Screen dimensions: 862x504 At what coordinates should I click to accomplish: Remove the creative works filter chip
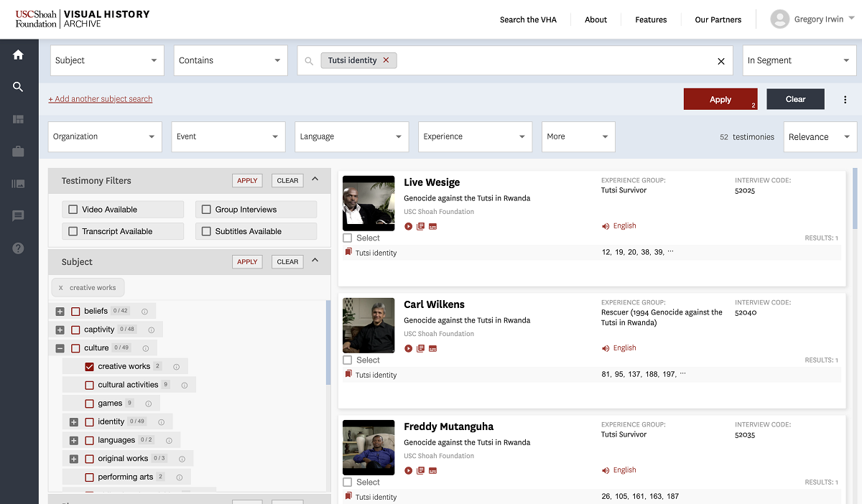[60, 288]
